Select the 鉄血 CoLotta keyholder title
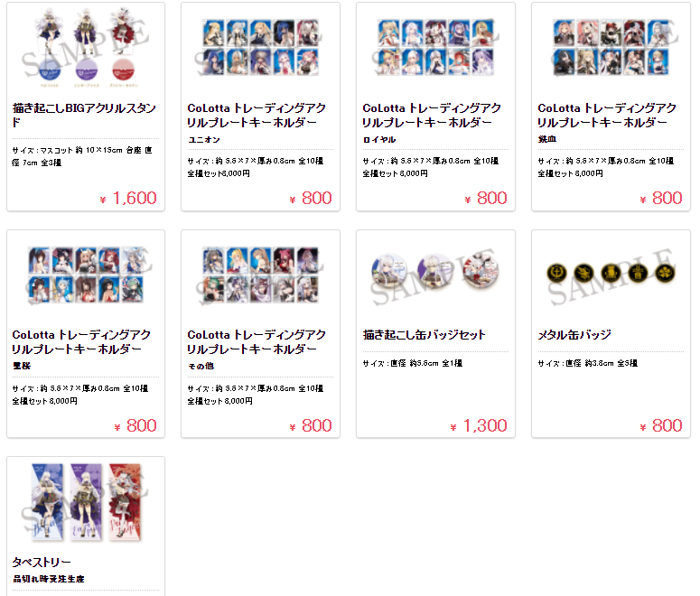 click(x=607, y=115)
